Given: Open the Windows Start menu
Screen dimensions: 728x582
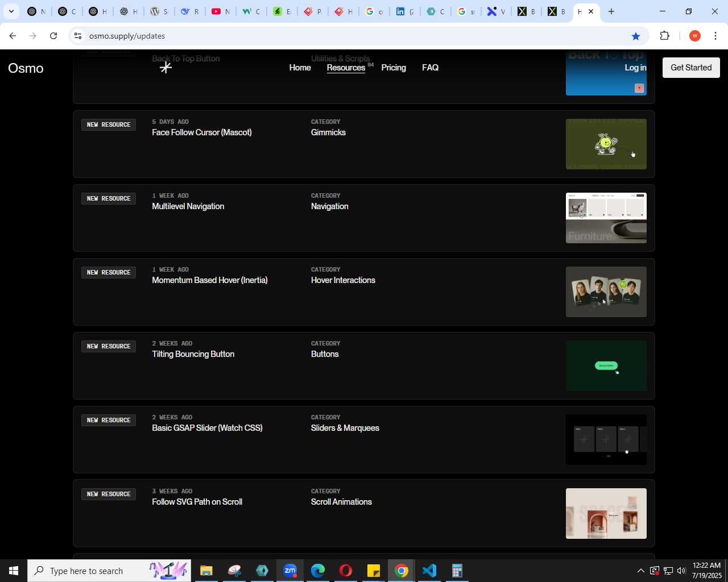Looking at the screenshot, I should [x=14, y=571].
